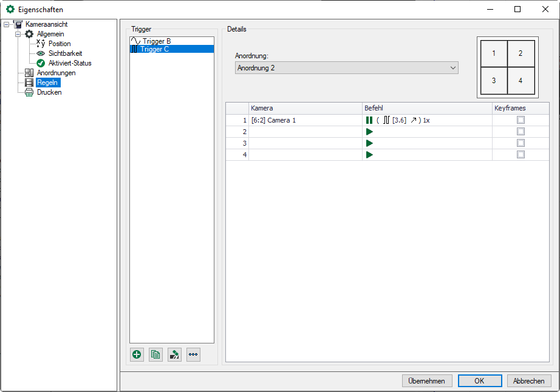Open the Drucken settings page
This screenshot has width=560, height=392.
[49, 92]
